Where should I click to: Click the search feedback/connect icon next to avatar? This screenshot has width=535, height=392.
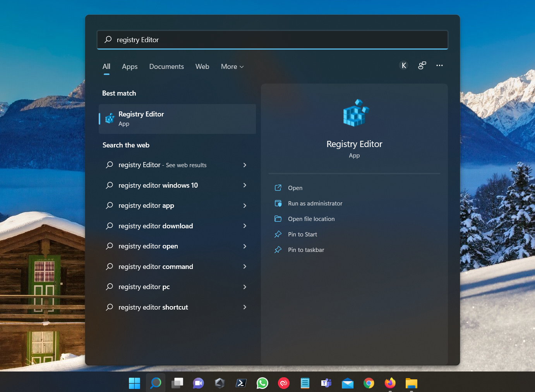point(422,65)
